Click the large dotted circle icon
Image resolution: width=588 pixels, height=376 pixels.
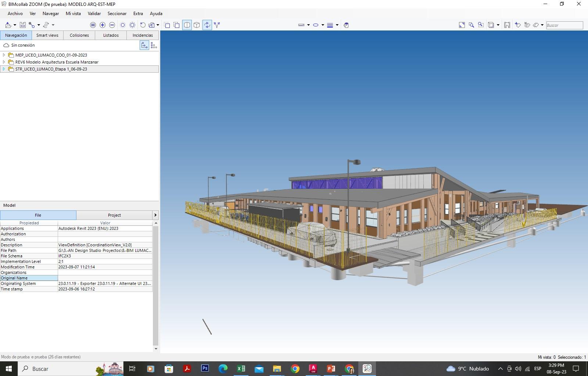[x=132, y=25]
